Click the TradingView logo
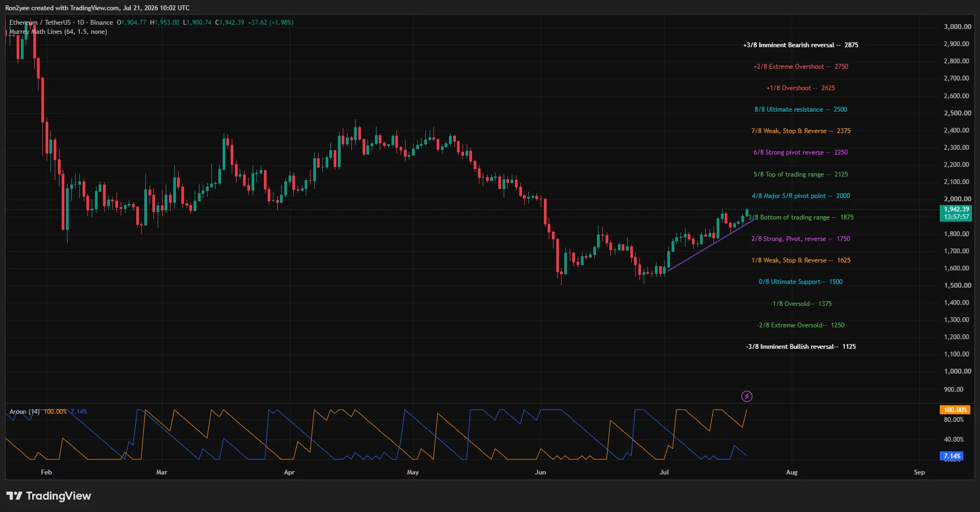980x512 pixels. tap(49, 496)
